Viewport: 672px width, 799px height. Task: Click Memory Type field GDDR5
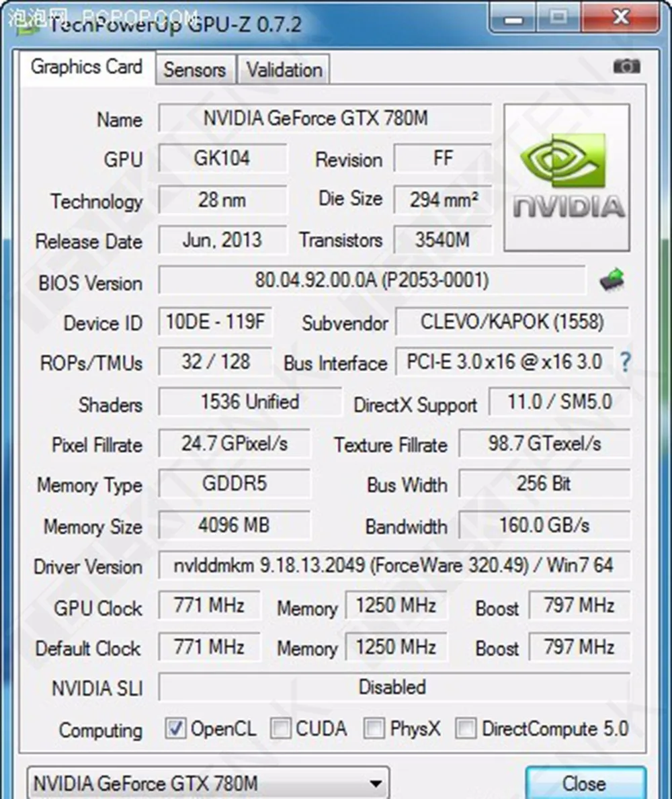pos(235,484)
